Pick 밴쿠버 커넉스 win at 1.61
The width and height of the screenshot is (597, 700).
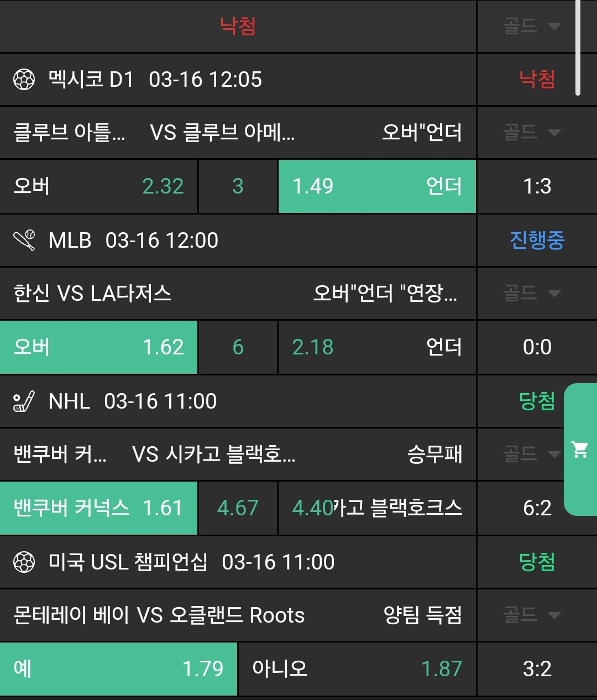(x=98, y=508)
